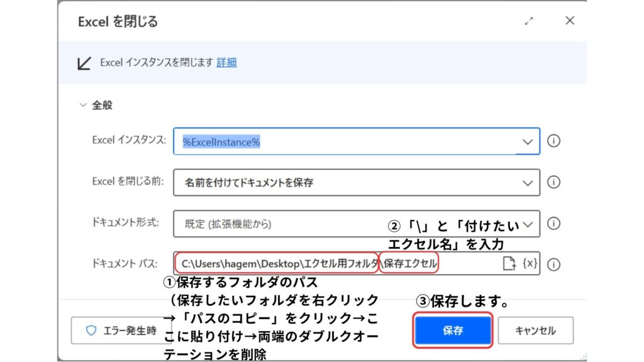Click info icon beside ドキュメント パス field
This screenshot has width=644, height=362.
point(553,265)
